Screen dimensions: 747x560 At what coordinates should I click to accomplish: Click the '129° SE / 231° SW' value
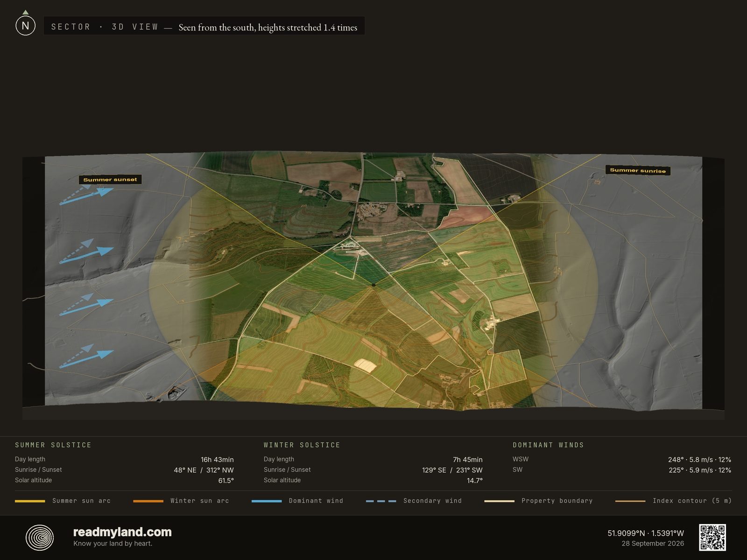coord(452,470)
